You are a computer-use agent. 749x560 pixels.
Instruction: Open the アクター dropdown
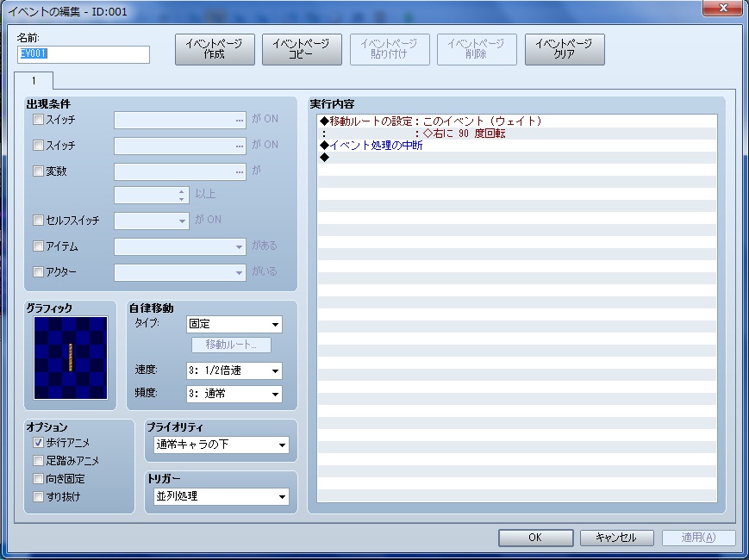(180, 272)
